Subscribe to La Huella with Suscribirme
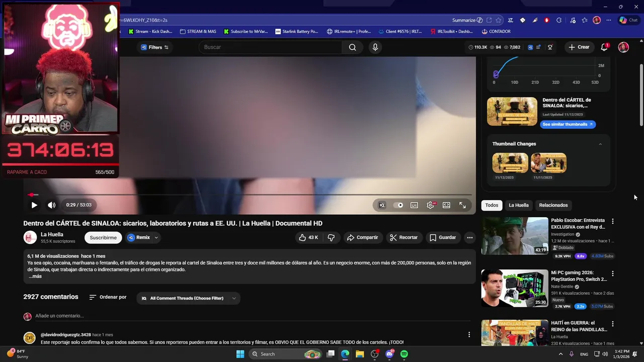 coord(103,237)
